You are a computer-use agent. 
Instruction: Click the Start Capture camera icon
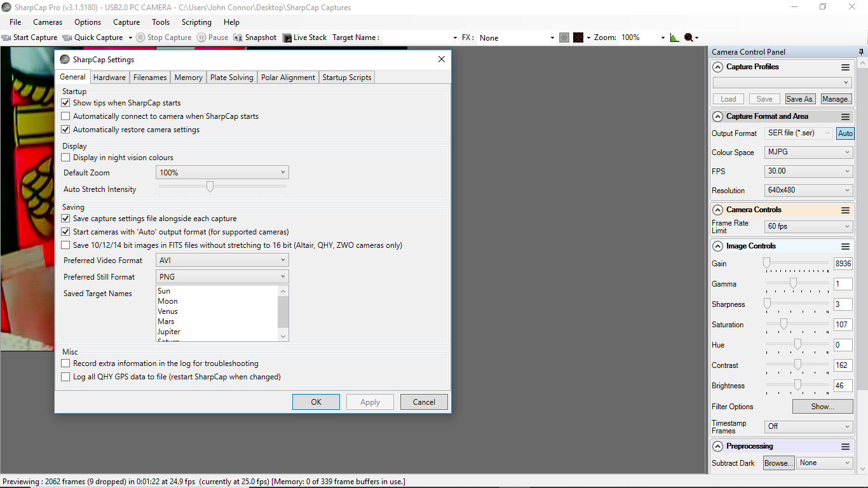[x=6, y=37]
